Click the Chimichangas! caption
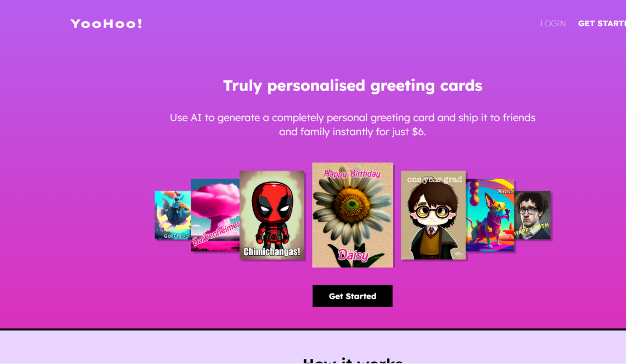626x364 pixels. click(272, 252)
